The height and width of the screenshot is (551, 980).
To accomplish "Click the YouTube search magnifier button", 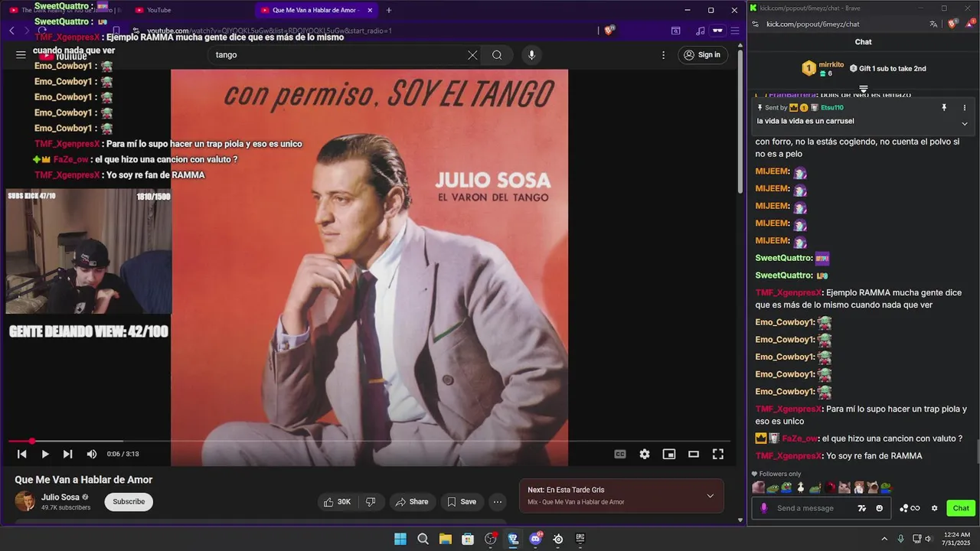I will click(497, 55).
